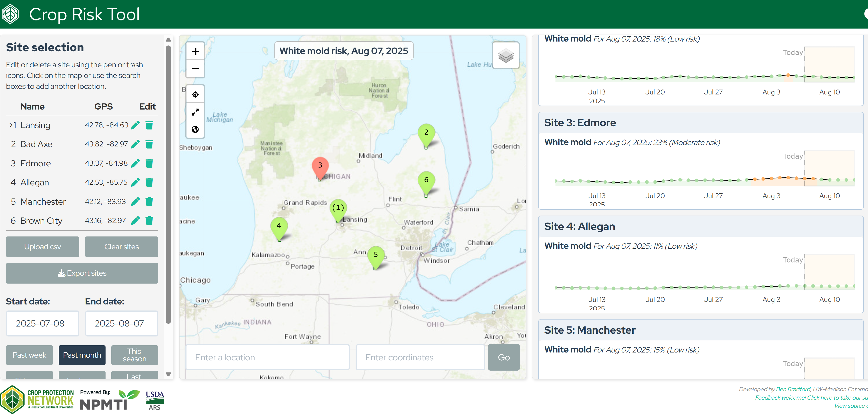The image size is (868, 417).
Task: Open the Ben Bradford developer link
Action: (793, 389)
